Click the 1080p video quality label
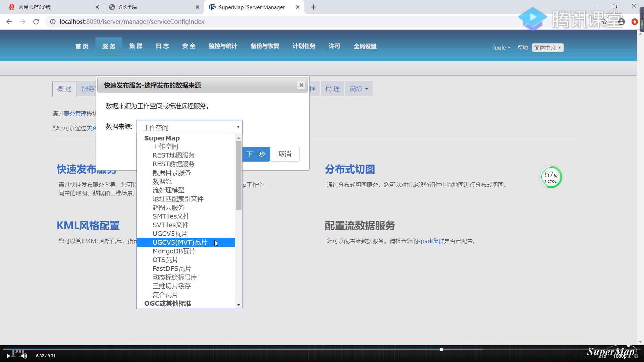The image size is (644, 362). (620, 356)
